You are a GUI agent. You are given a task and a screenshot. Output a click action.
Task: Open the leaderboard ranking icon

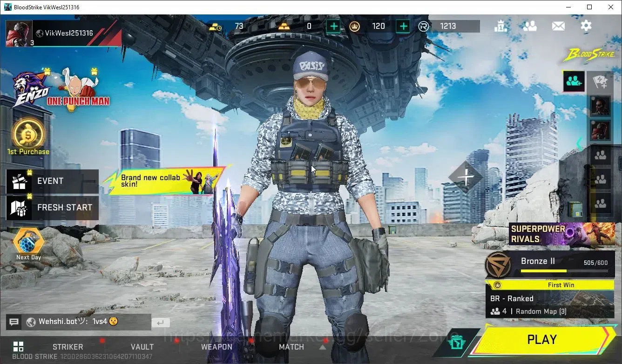tap(501, 26)
